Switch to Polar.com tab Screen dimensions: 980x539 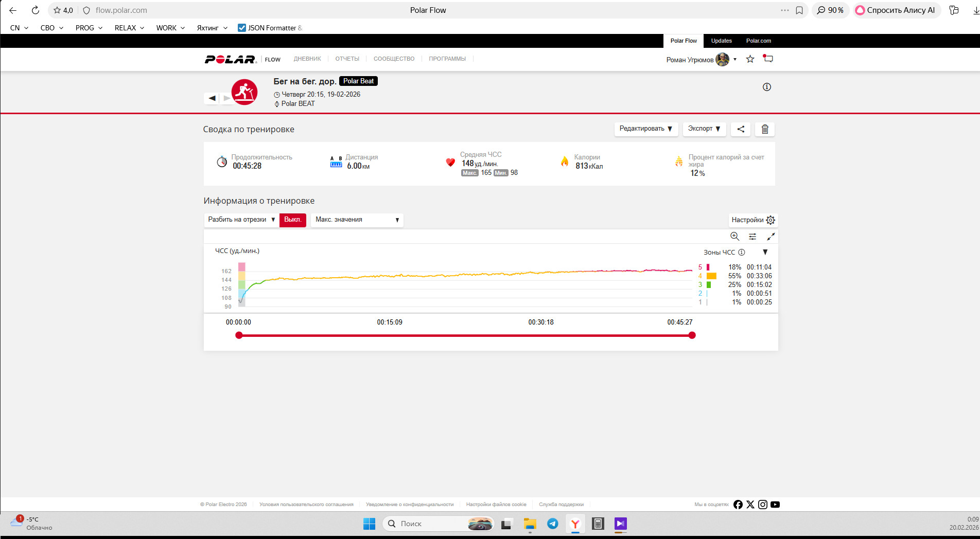point(759,41)
